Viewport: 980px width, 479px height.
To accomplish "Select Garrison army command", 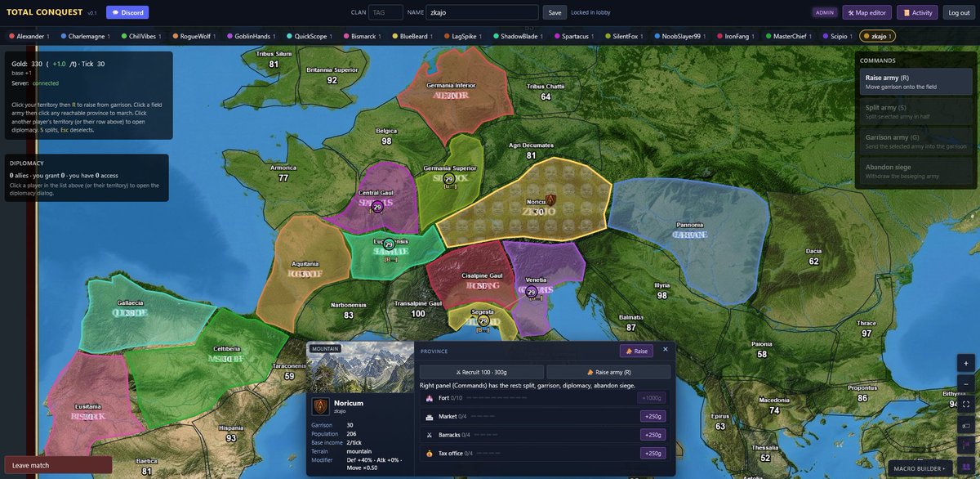I will point(914,141).
